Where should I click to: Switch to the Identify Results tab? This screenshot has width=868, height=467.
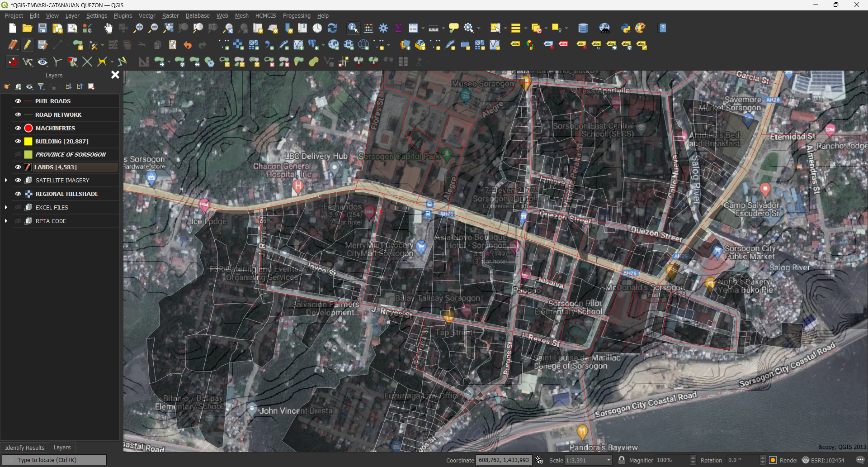click(x=24, y=448)
